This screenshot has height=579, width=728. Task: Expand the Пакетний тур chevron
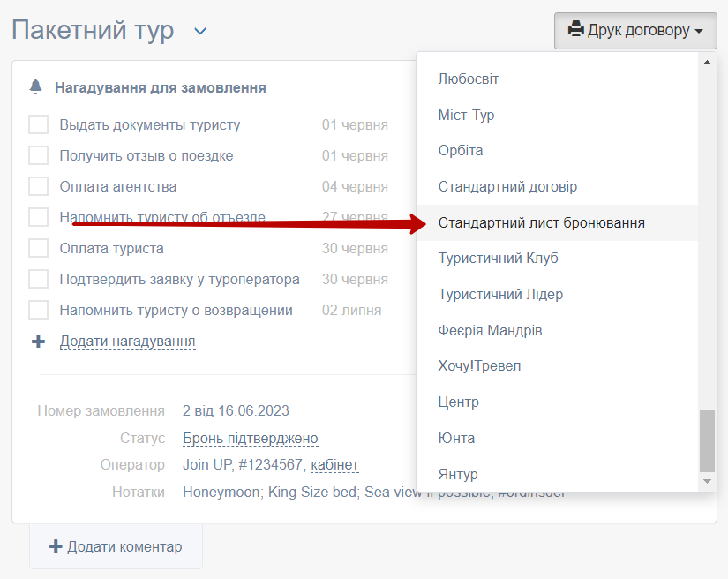click(x=200, y=32)
